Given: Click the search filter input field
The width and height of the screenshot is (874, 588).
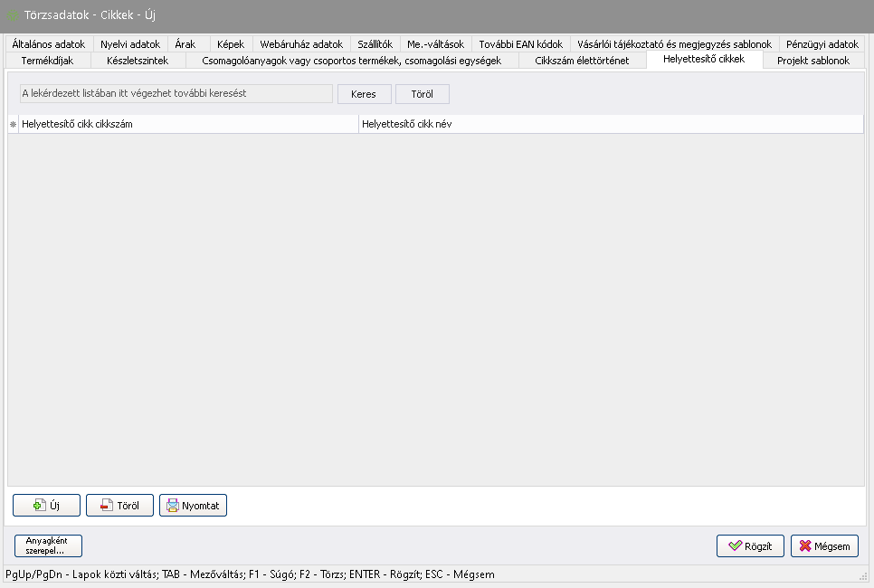Looking at the screenshot, I should [x=176, y=93].
